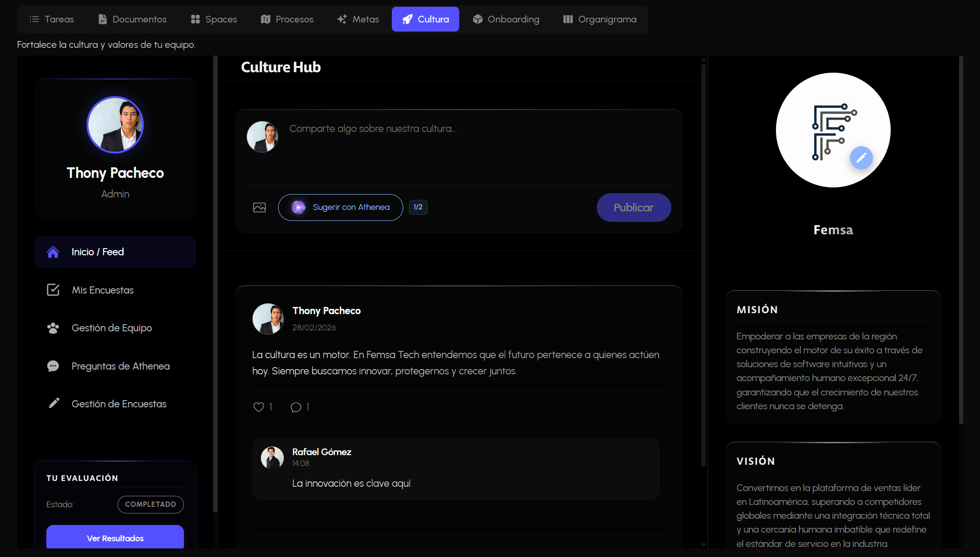Click Ver Resultados button
This screenshot has width=980, height=557.
(x=115, y=537)
